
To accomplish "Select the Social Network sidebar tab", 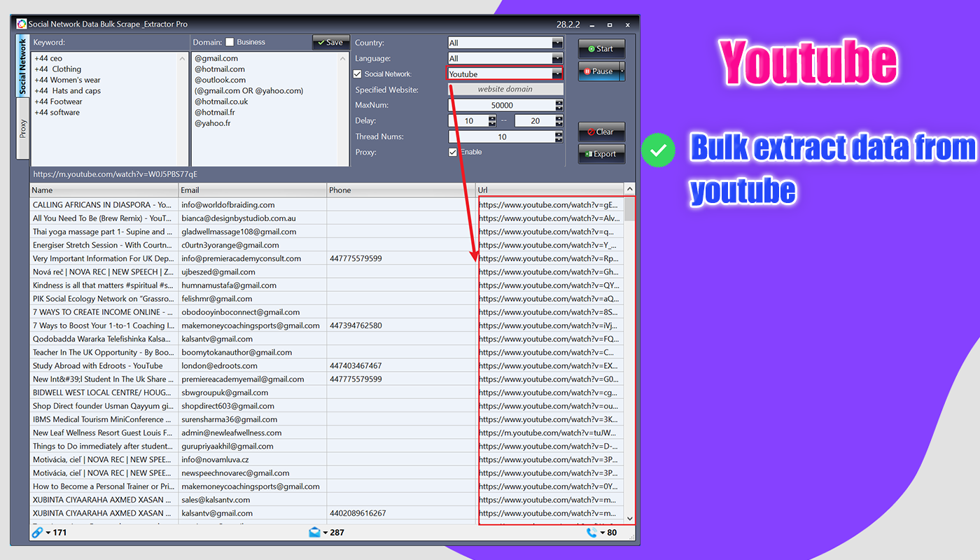I will point(22,66).
